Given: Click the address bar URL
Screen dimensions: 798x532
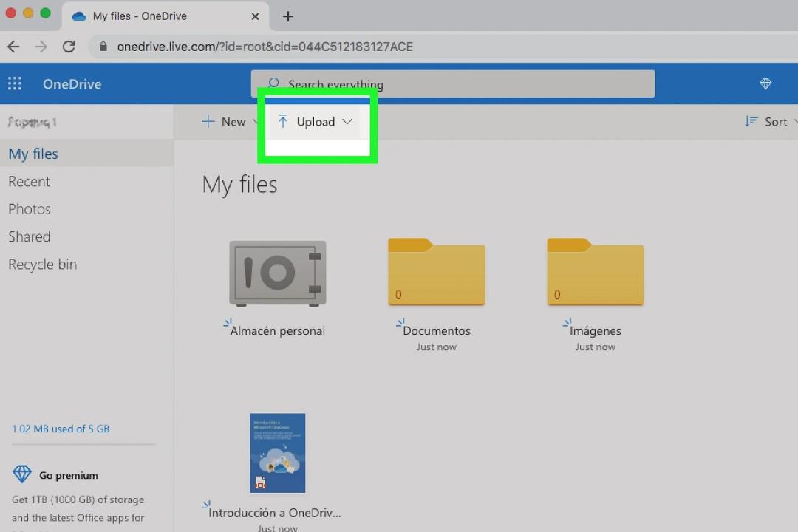Looking at the screenshot, I should point(265,47).
